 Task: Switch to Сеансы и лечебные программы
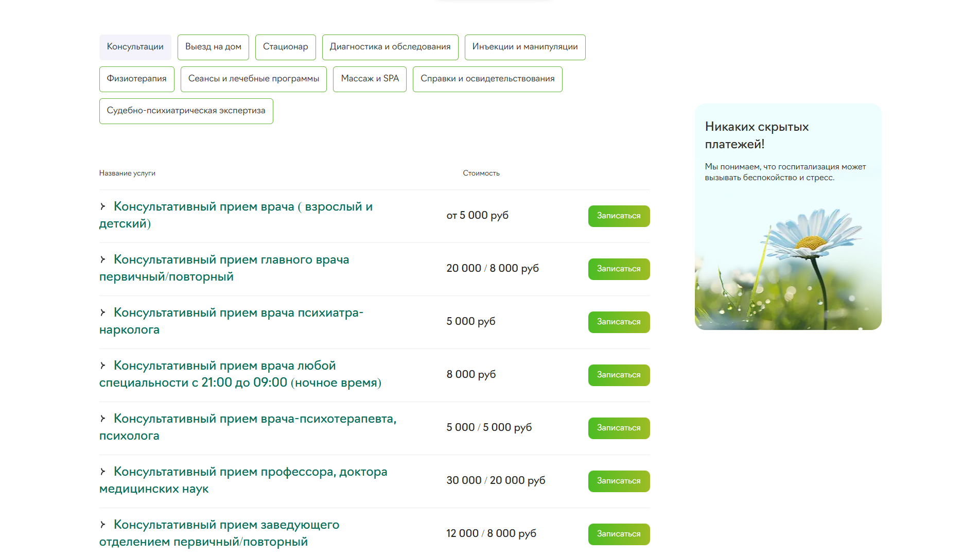(254, 79)
